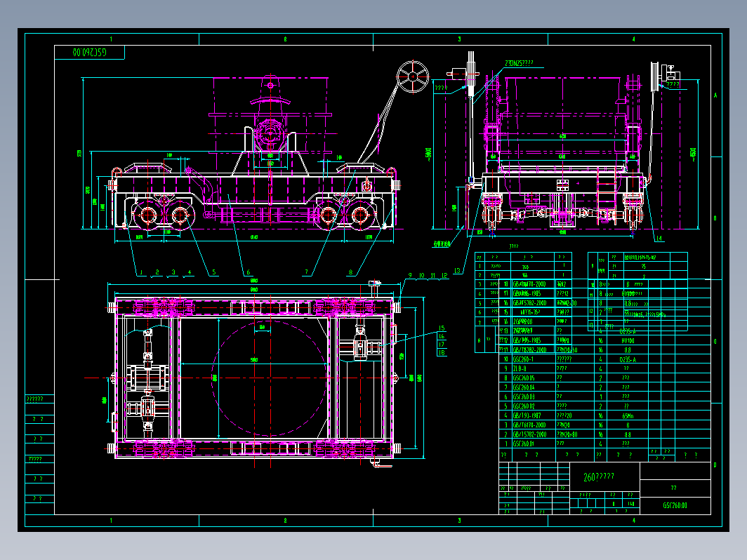
Task: Select the HV100 cell in parts list
Action: point(628,340)
